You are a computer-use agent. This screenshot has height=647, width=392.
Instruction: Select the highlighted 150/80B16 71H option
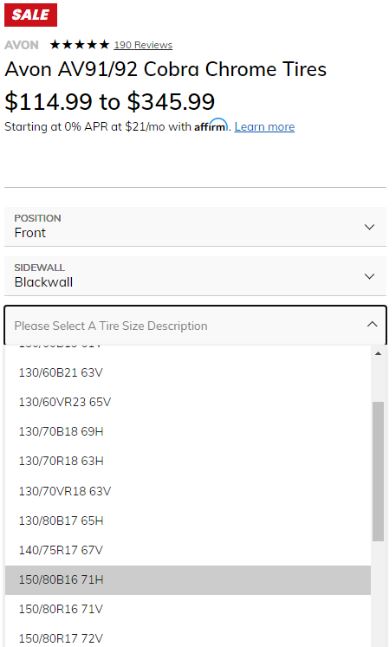click(188, 580)
